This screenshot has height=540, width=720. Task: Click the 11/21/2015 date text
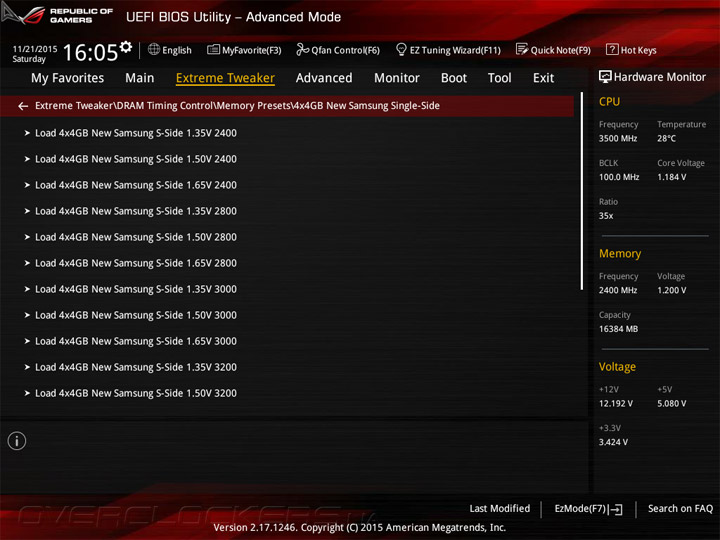[35, 49]
